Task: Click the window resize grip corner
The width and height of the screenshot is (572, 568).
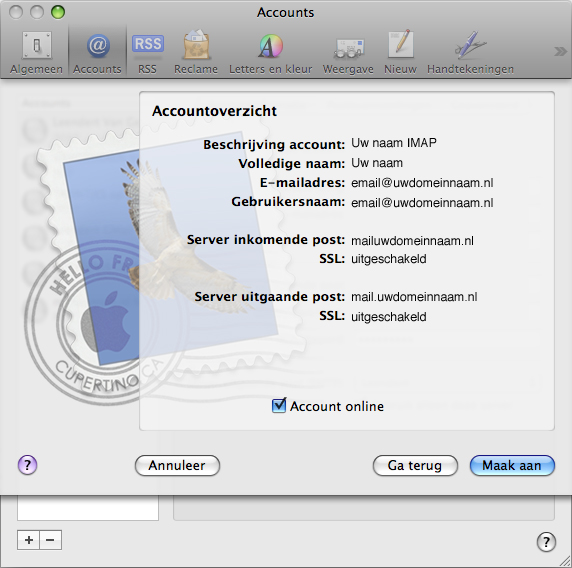Action: click(x=565, y=561)
